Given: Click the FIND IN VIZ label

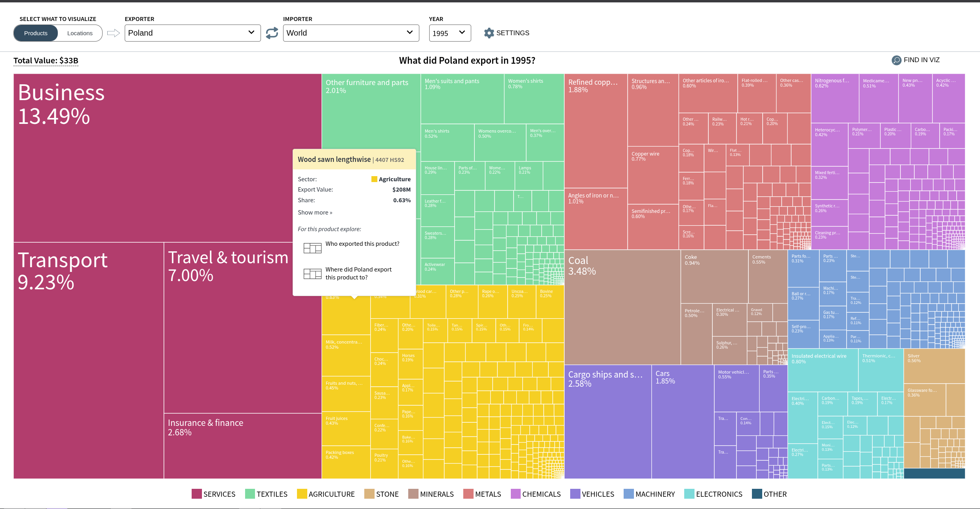Looking at the screenshot, I should (x=921, y=60).
